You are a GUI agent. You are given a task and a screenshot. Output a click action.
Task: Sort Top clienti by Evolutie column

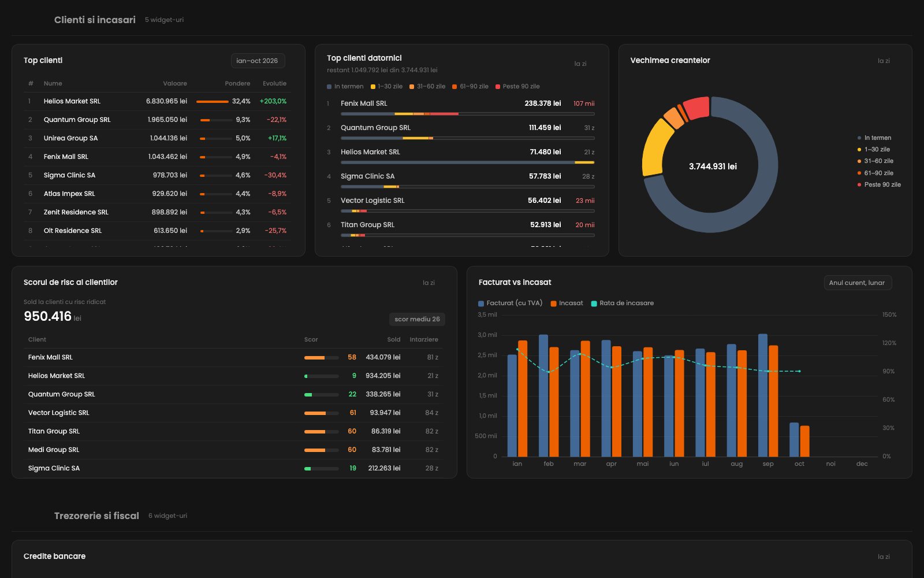coord(274,83)
